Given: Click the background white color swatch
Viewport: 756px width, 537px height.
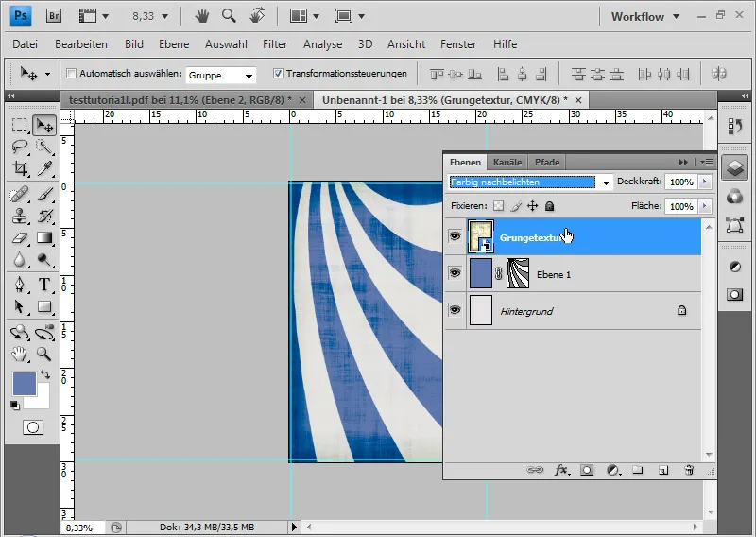Looking at the screenshot, I should click(43, 402).
